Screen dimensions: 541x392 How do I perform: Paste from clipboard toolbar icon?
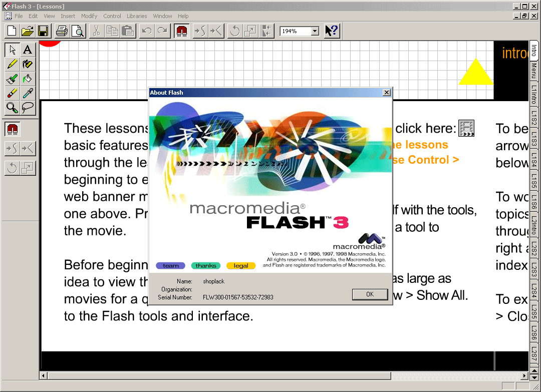[x=128, y=31]
